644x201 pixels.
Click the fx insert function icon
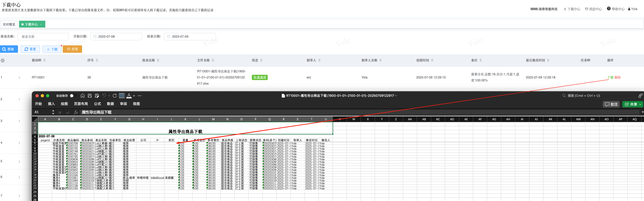click(x=76, y=112)
